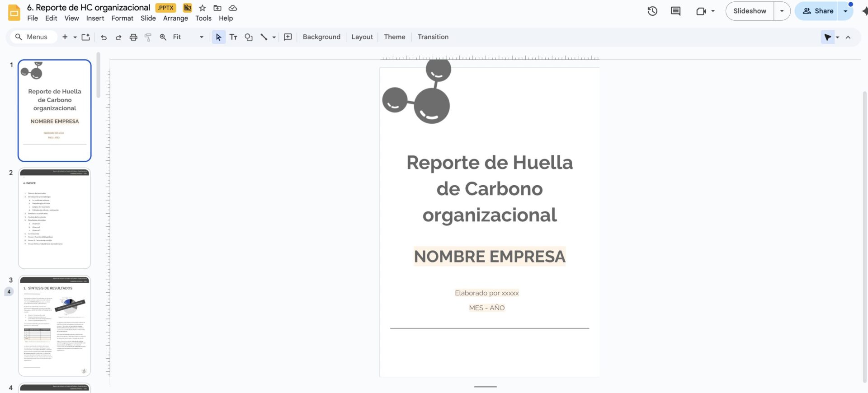Open version history clock icon
Viewport: 868px width, 393px height.
[652, 11]
